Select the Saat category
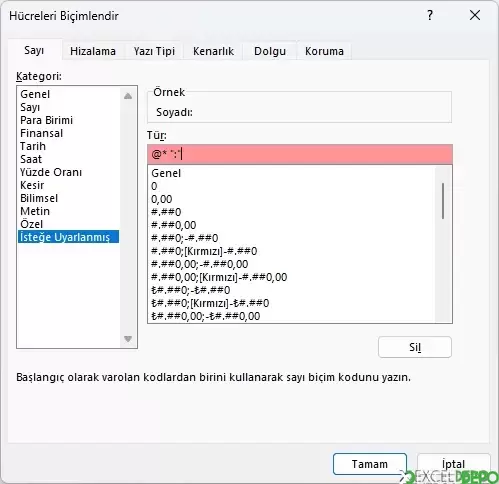The width and height of the screenshot is (499, 484). pos(68,159)
